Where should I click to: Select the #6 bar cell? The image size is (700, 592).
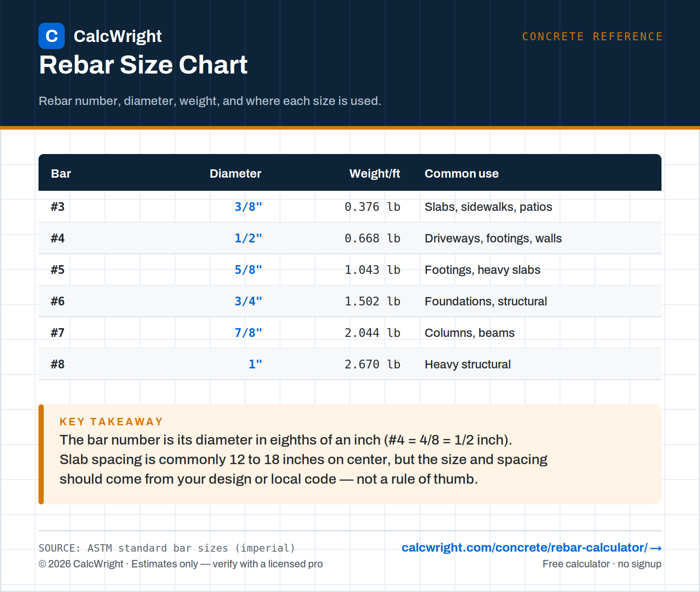pyautogui.click(x=58, y=301)
